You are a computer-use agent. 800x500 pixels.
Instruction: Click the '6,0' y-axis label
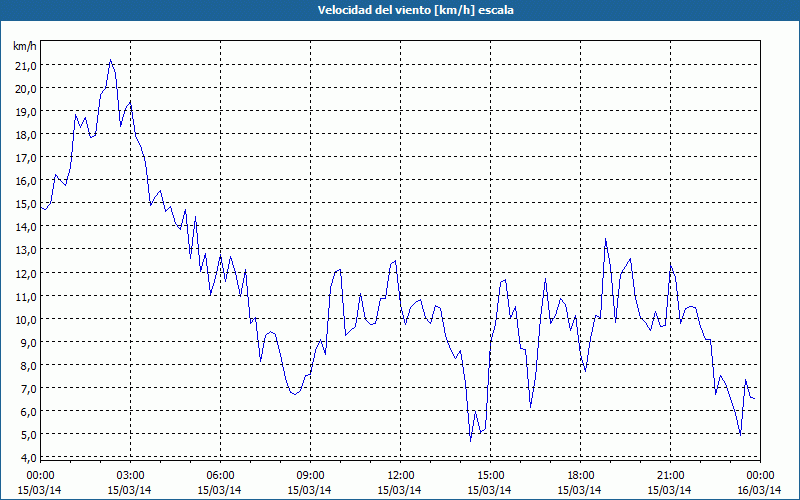tap(29, 411)
